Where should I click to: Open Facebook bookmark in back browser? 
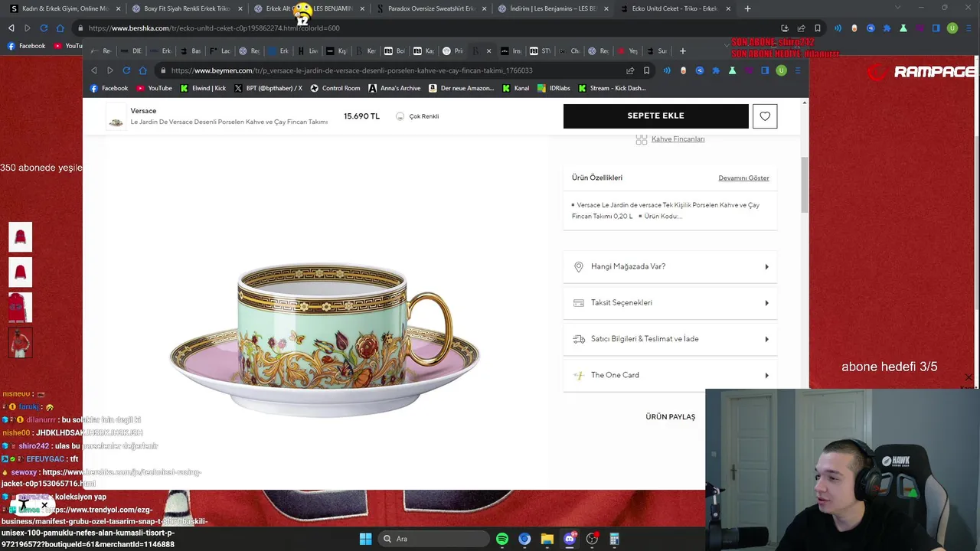point(26,46)
